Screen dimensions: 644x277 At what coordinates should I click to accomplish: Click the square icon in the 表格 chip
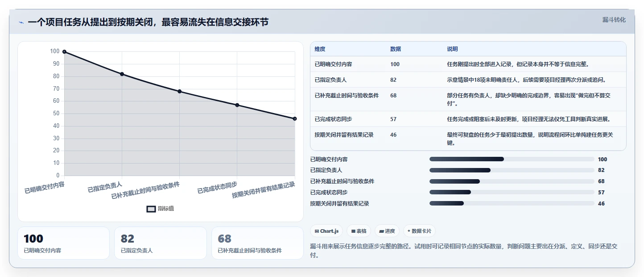(x=353, y=231)
